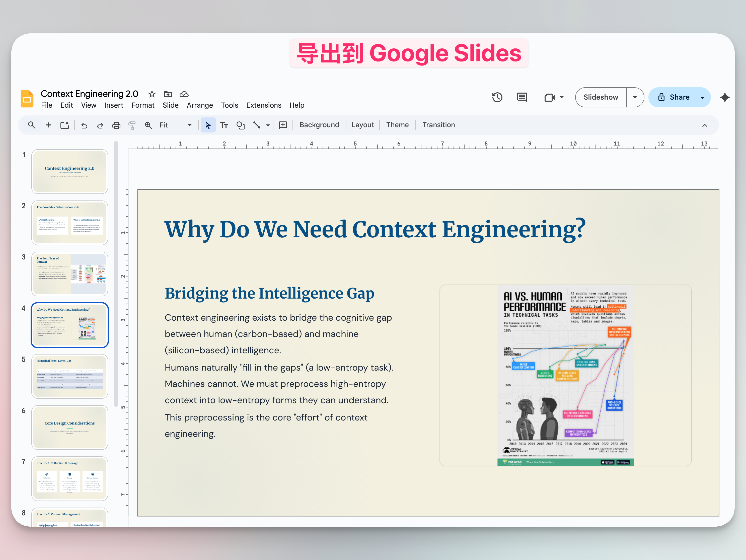Image resolution: width=746 pixels, height=560 pixels.
Task: Open the shape insertion tool
Action: coord(241,125)
